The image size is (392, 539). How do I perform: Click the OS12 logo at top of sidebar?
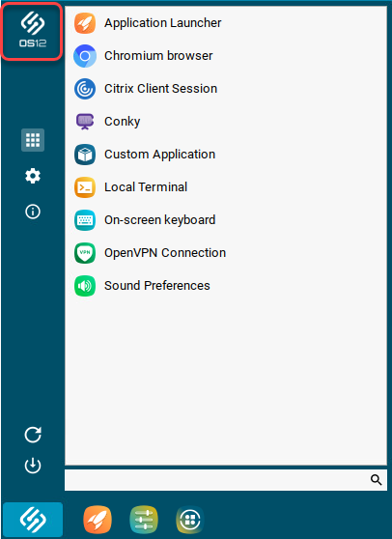33,30
